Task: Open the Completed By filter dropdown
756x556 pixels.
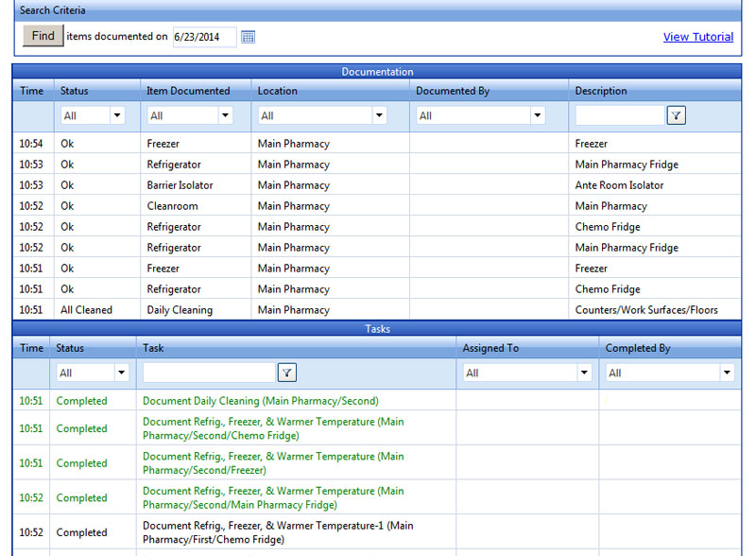Action: coord(669,373)
